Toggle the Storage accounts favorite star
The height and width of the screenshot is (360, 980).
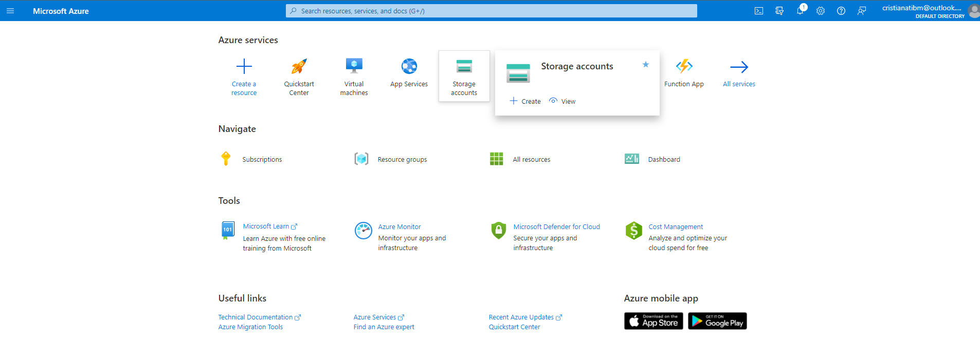click(646, 64)
